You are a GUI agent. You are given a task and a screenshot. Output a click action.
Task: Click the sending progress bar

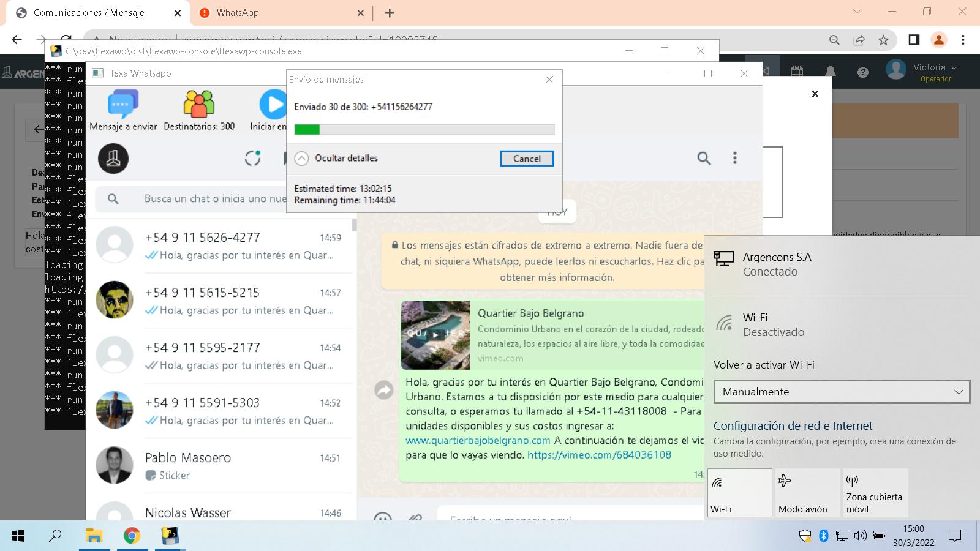[x=424, y=129]
